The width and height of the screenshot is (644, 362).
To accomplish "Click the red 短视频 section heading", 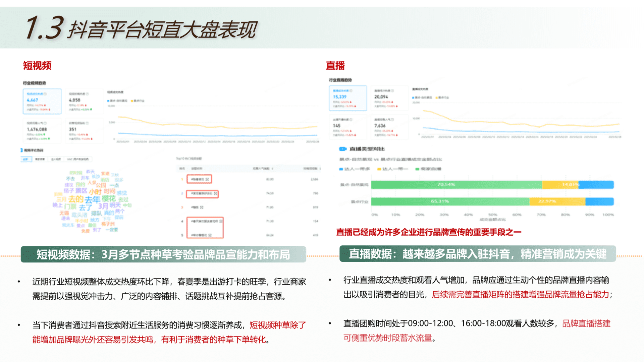I will tap(37, 66).
